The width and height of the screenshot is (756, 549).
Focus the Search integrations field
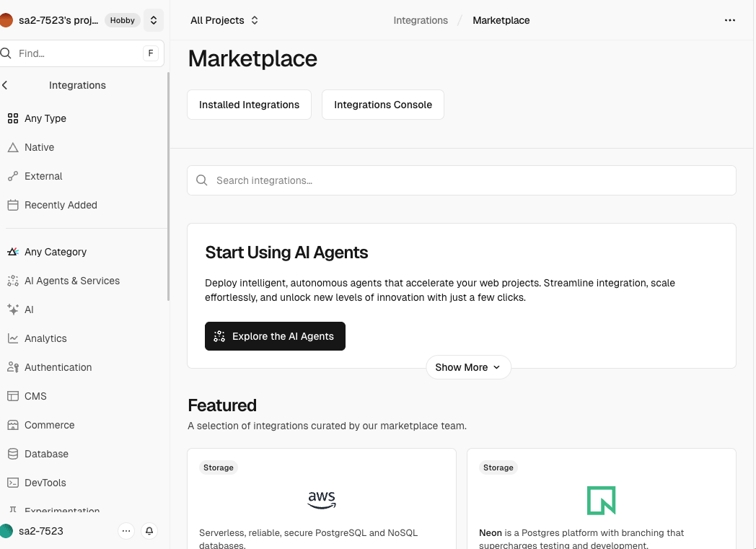tap(462, 180)
